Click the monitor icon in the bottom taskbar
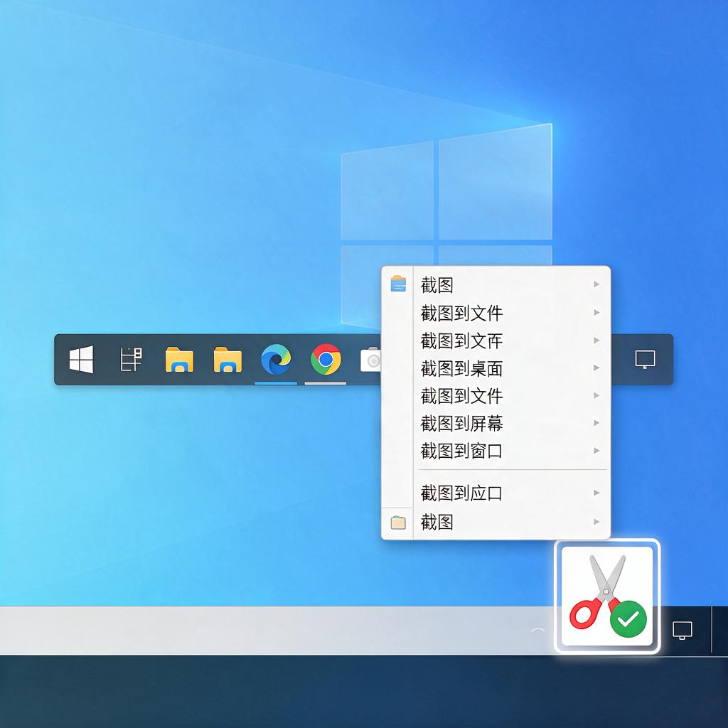 (x=682, y=630)
